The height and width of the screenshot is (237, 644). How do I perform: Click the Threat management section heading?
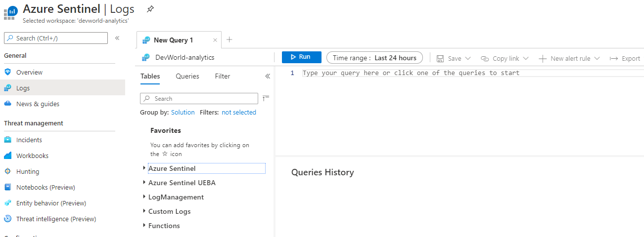tap(34, 123)
